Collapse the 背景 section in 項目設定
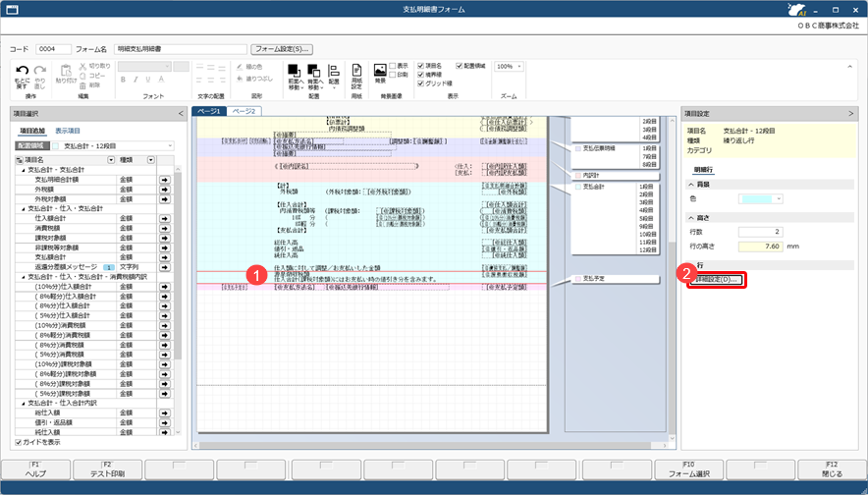The image size is (868, 495). click(691, 185)
